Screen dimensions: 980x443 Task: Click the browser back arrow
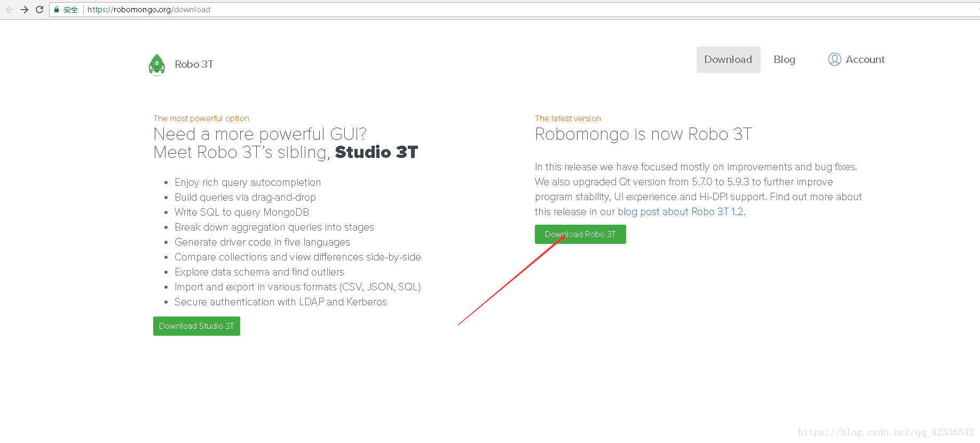tap(10, 10)
